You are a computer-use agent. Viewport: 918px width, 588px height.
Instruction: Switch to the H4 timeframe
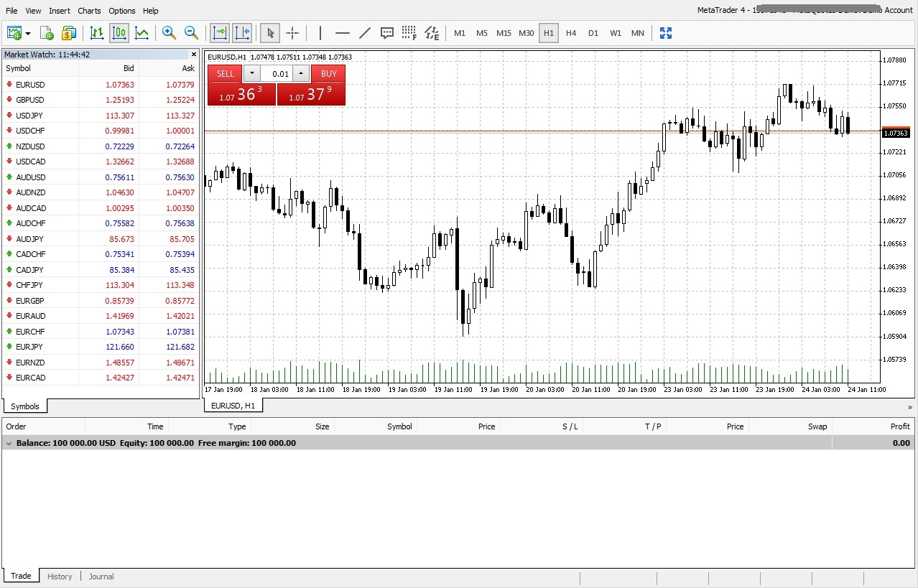click(x=570, y=33)
